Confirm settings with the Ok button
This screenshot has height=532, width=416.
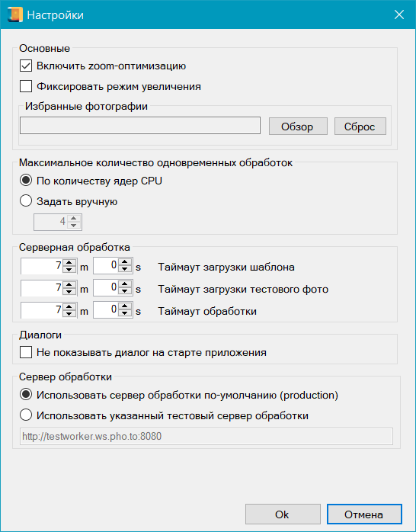[283, 514]
